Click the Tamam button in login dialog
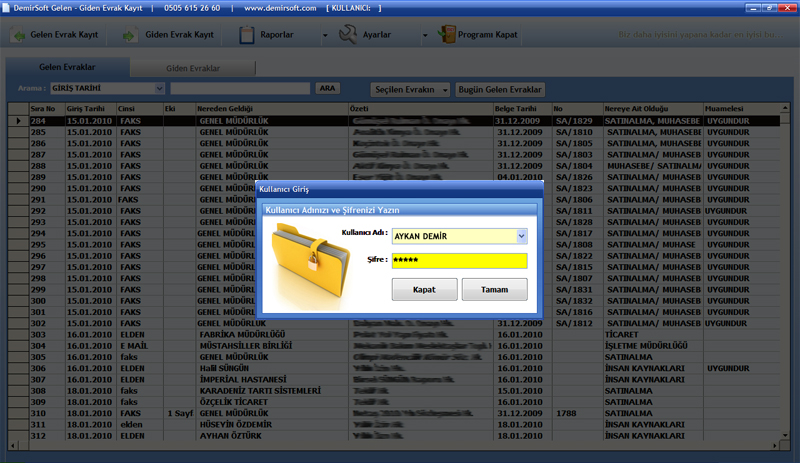Viewport: 800px width, 463px height. (x=494, y=289)
